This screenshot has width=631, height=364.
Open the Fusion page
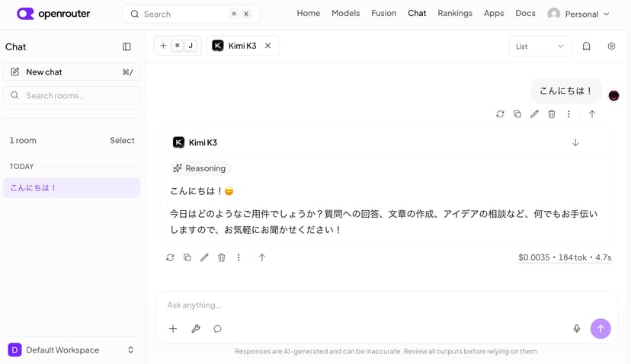point(383,13)
